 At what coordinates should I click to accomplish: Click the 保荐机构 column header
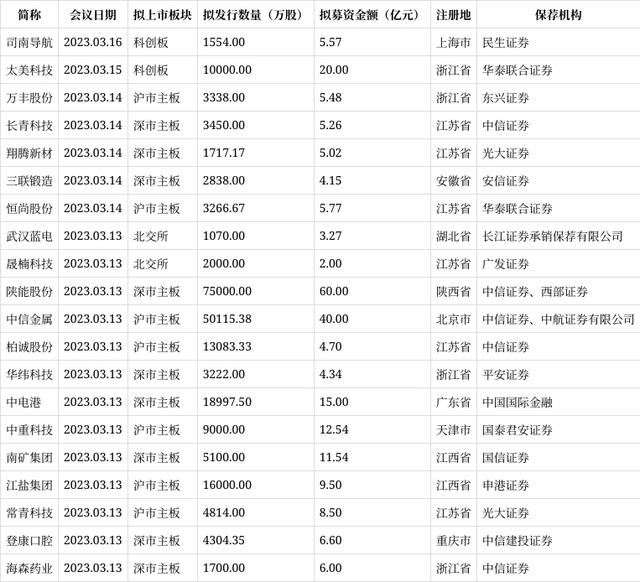tap(558, 15)
